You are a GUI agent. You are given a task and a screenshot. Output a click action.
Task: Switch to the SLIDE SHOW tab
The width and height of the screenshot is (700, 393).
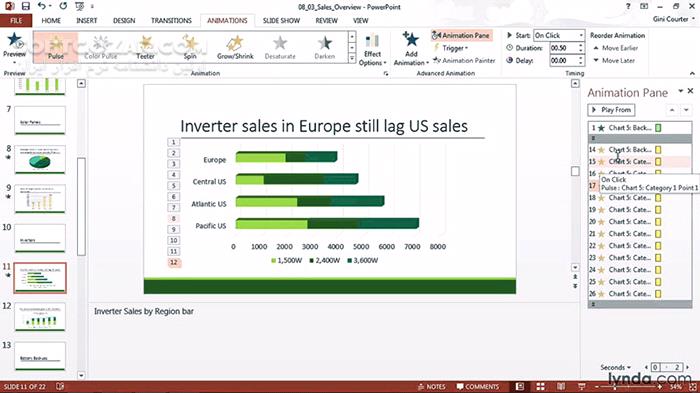pos(281,21)
